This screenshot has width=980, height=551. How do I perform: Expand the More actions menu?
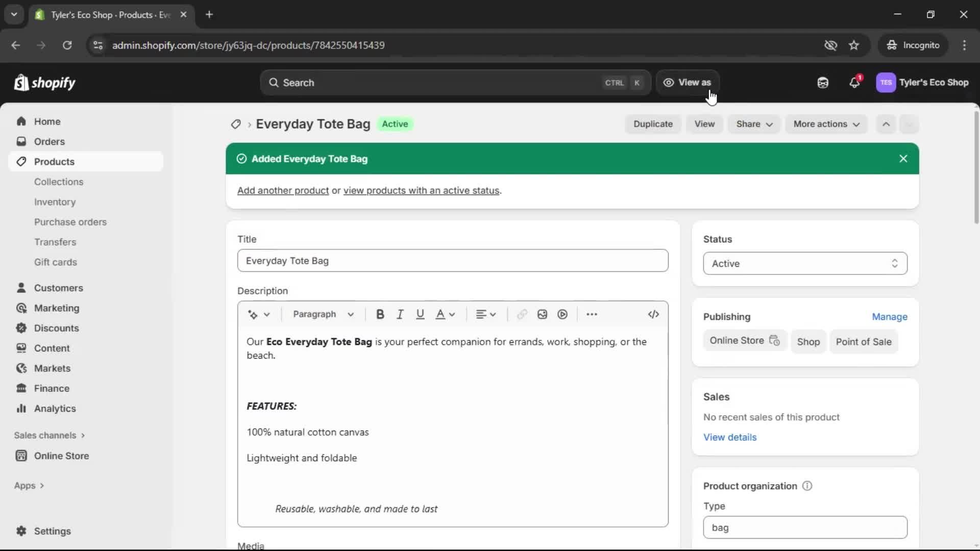pos(826,124)
